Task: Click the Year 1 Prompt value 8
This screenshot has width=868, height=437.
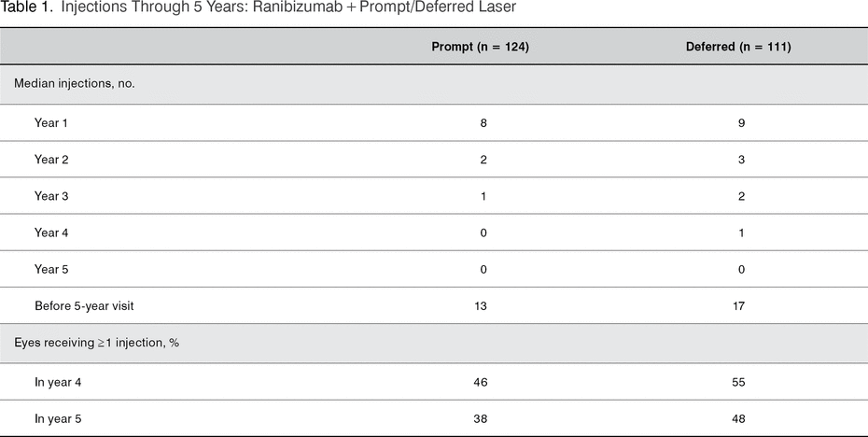Action: pyautogui.click(x=483, y=122)
